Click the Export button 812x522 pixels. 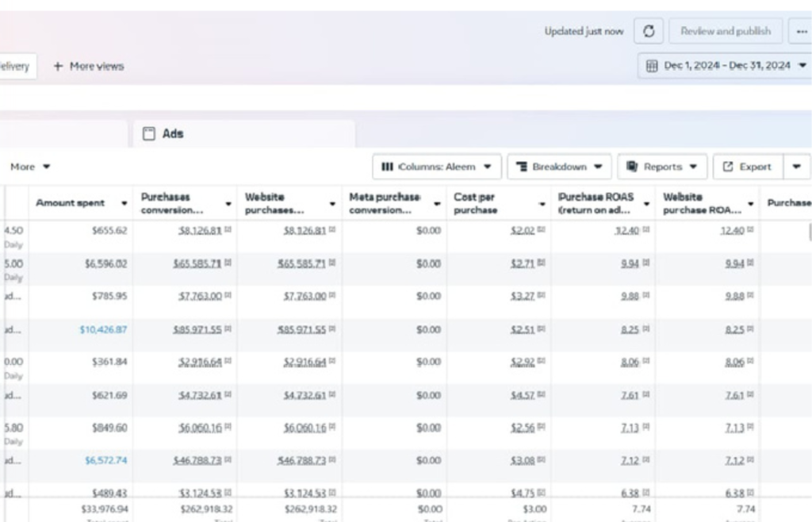[x=748, y=167]
